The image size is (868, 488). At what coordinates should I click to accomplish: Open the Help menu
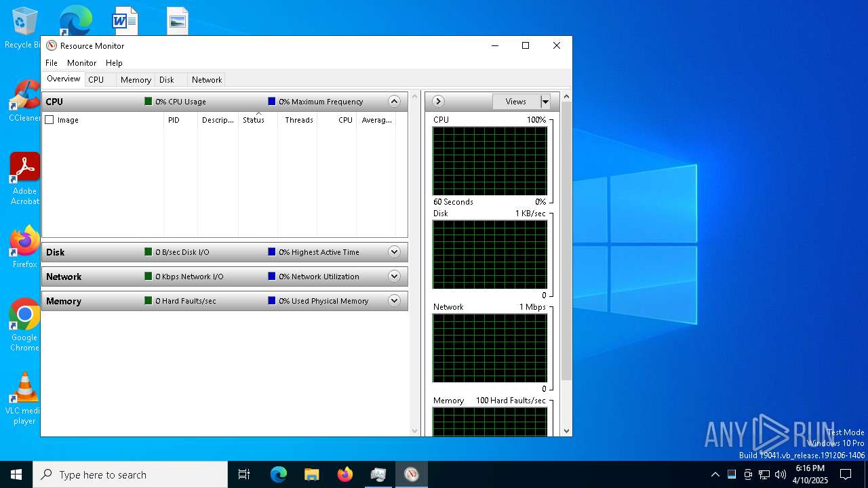(114, 63)
